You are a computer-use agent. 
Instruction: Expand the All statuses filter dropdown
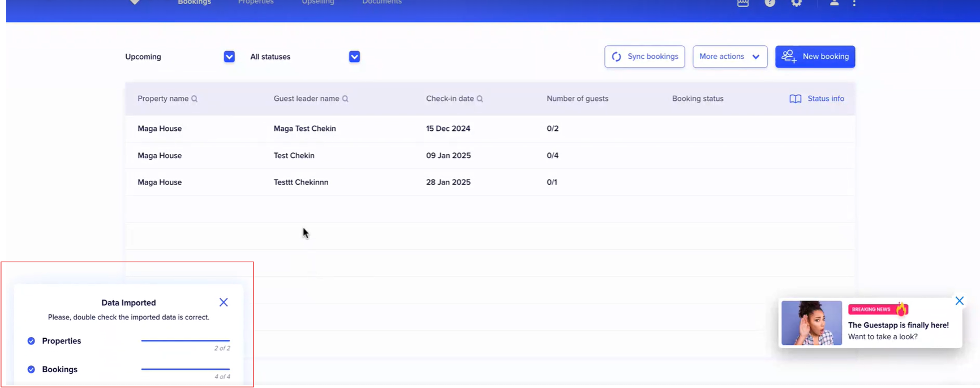pyautogui.click(x=354, y=57)
